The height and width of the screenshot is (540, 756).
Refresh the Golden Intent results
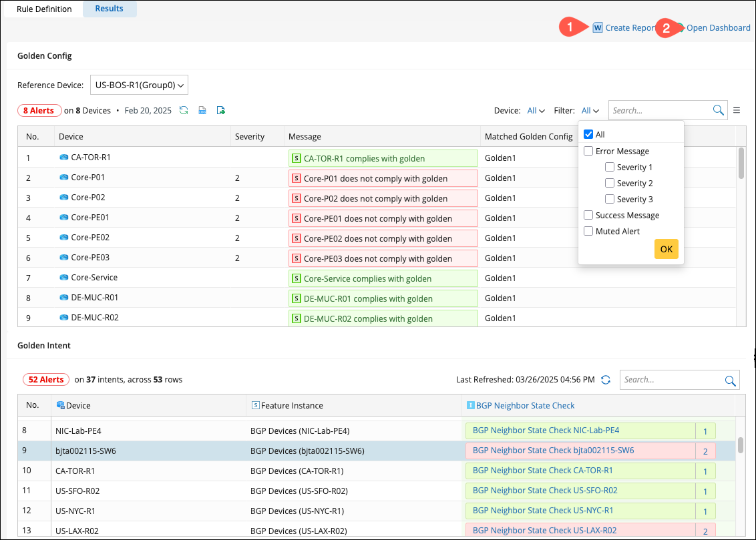(x=606, y=380)
